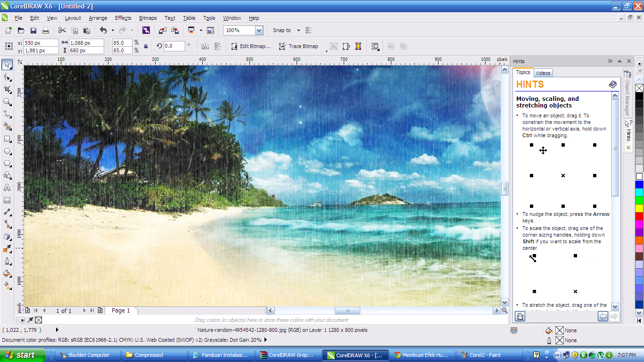Screen dimensions: 644x362
Task: Switch to the Videos tab in Hints
Action: [x=543, y=73]
